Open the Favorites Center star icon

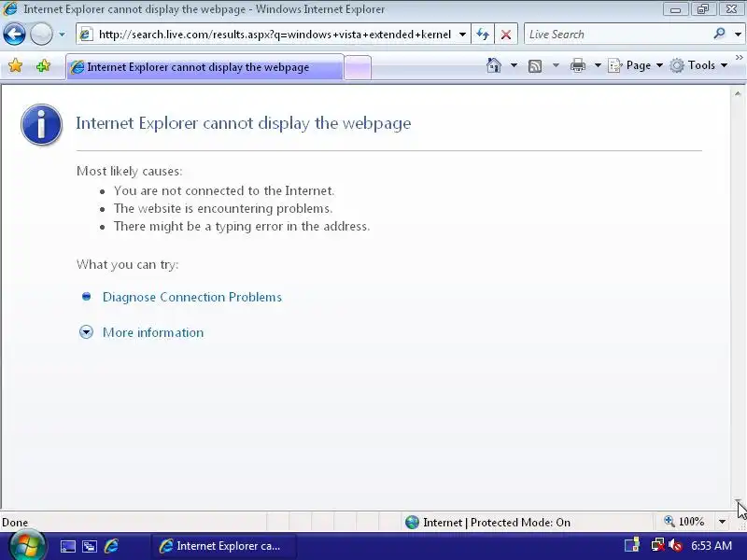click(15, 65)
